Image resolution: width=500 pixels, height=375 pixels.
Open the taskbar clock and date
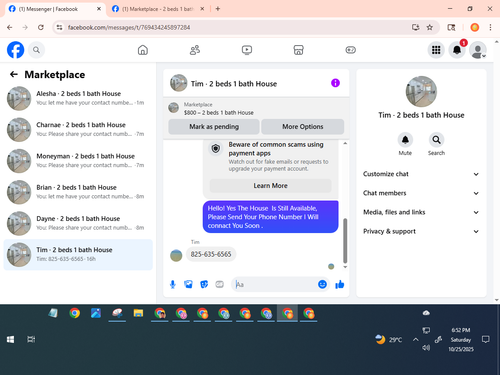tap(461, 339)
